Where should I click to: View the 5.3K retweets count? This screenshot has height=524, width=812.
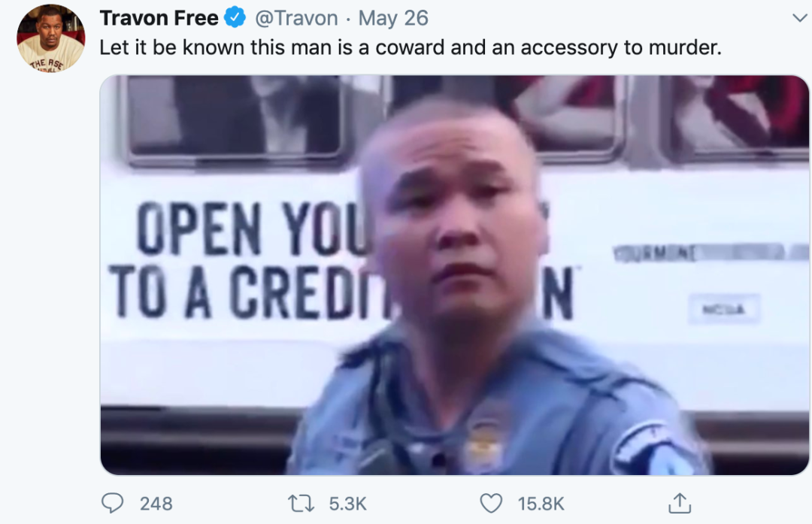(x=347, y=503)
